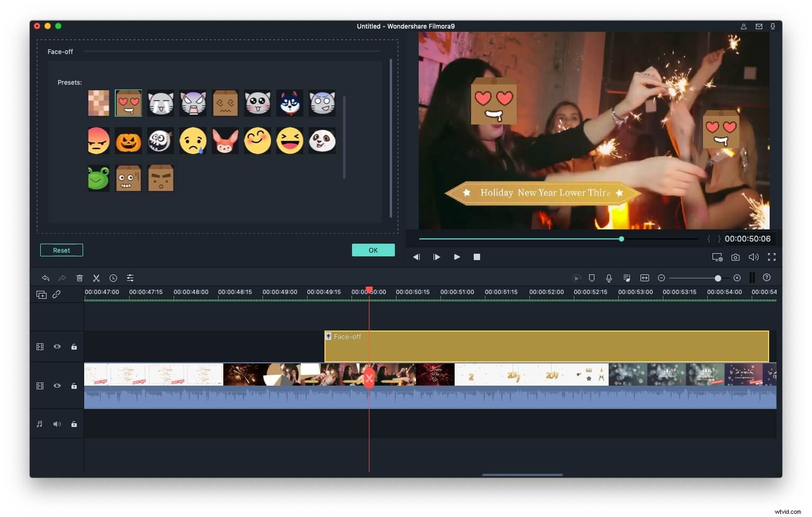Take a snapshot with the camera icon
The height and width of the screenshot is (517, 812).
[735, 257]
